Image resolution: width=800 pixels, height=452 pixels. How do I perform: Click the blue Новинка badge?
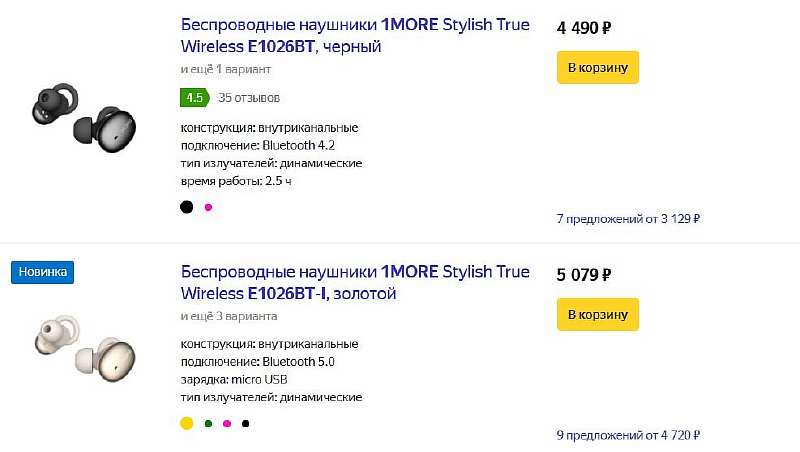(43, 272)
